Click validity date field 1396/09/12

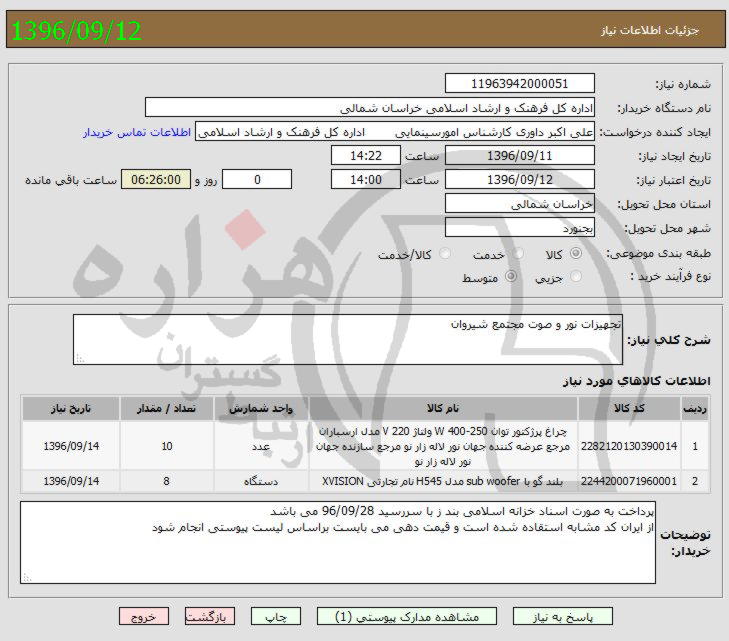520,179
